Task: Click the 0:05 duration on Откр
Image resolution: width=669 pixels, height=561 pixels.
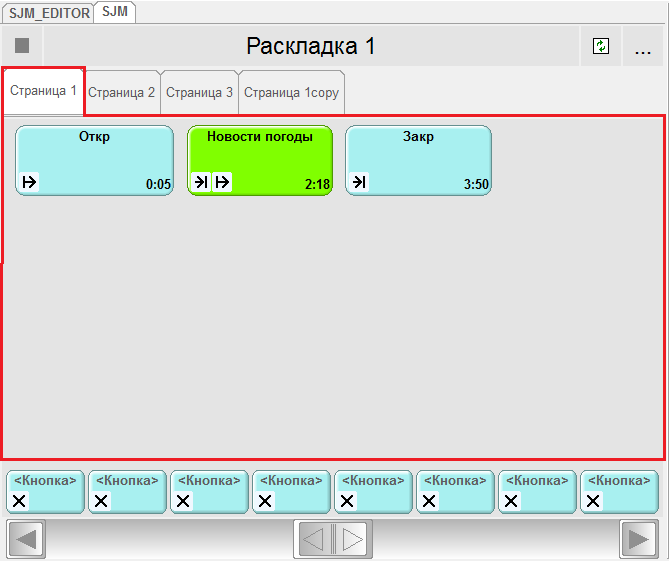Action: coord(158,184)
